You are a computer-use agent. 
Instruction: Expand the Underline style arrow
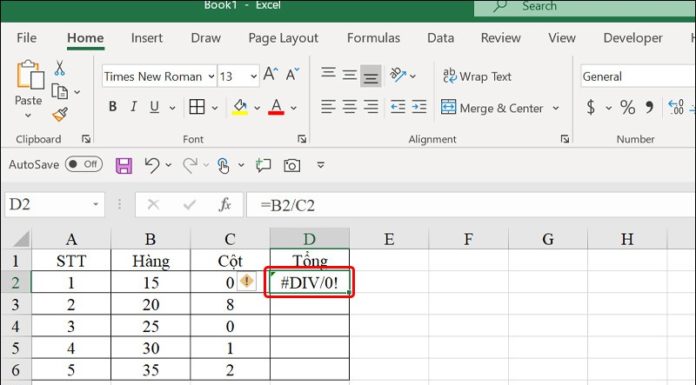tap(172, 107)
